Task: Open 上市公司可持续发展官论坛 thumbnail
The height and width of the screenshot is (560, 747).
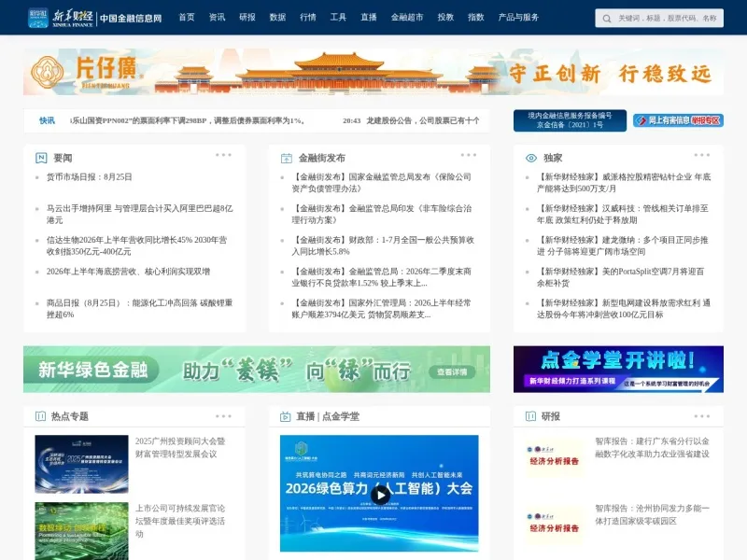Action: [x=81, y=531]
